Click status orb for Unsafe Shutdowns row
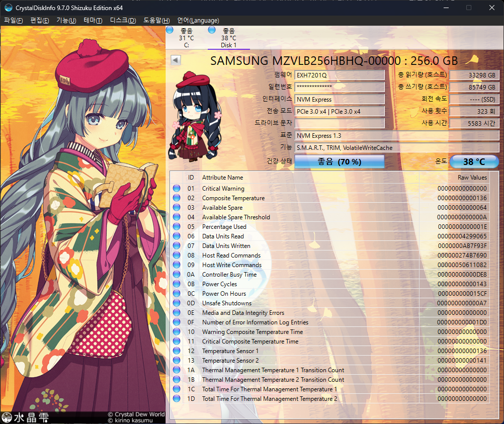The height and width of the screenshot is (424, 504). click(177, 303)
